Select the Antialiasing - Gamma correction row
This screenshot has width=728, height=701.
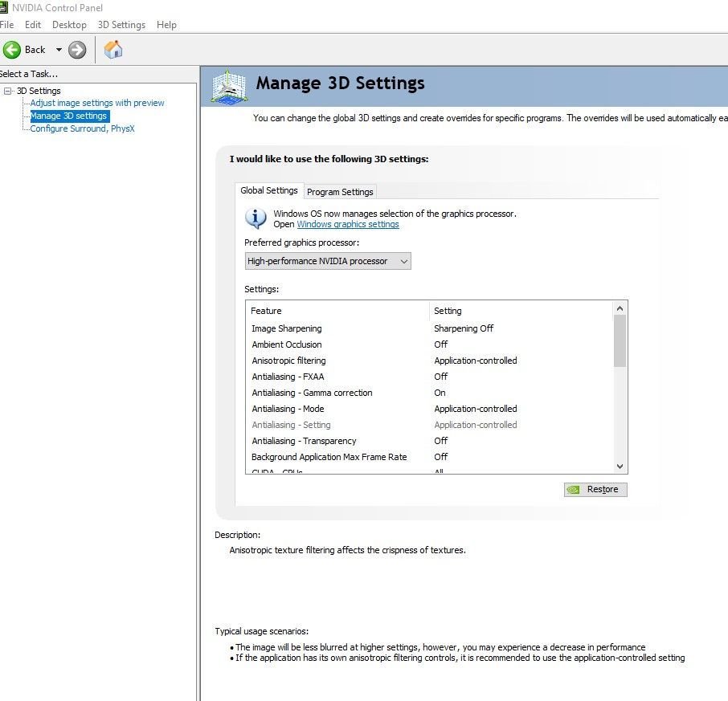pyautogui.click(x=430, y=393)
